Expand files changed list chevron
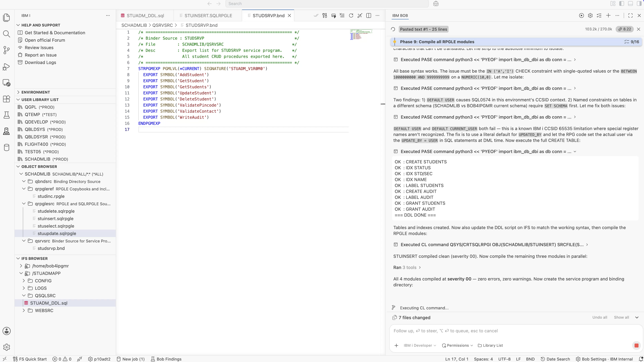Screen dimensions: 644x362 pyautogui.click(x=637, y=318)
